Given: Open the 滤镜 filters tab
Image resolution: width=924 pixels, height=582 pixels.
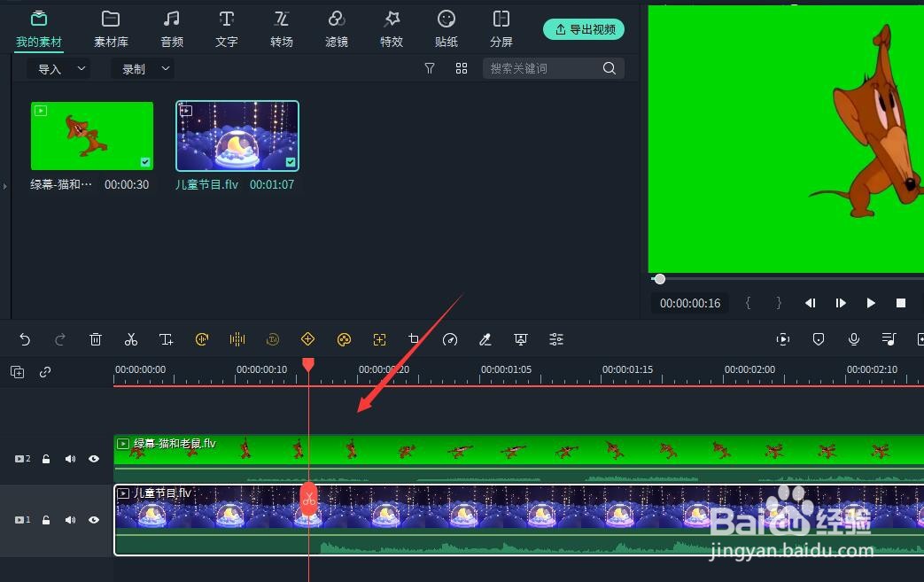Looking at the screenshot, I should pos(337,29).
